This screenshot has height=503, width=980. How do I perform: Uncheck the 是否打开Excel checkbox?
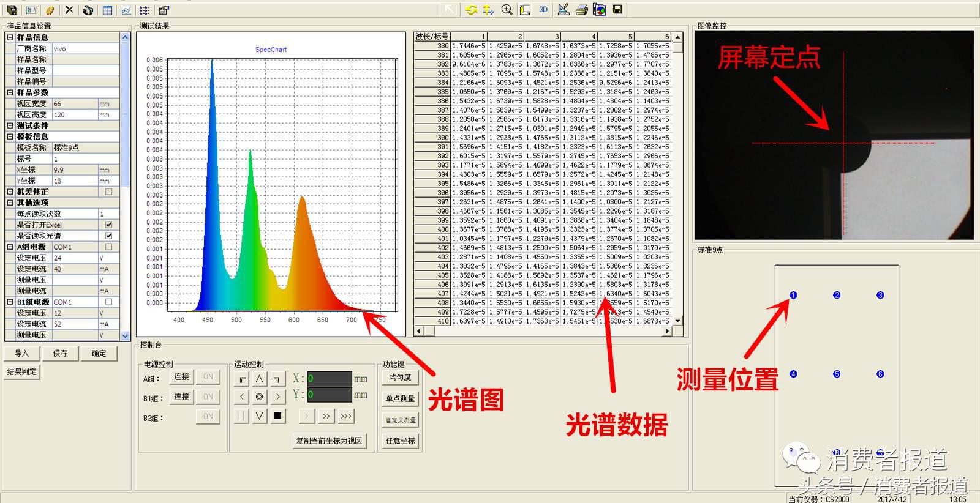click(x=109, y=225)
